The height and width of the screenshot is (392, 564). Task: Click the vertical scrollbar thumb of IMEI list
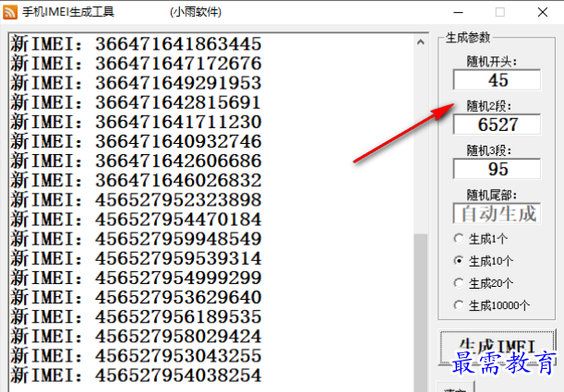tap(421, 313)
